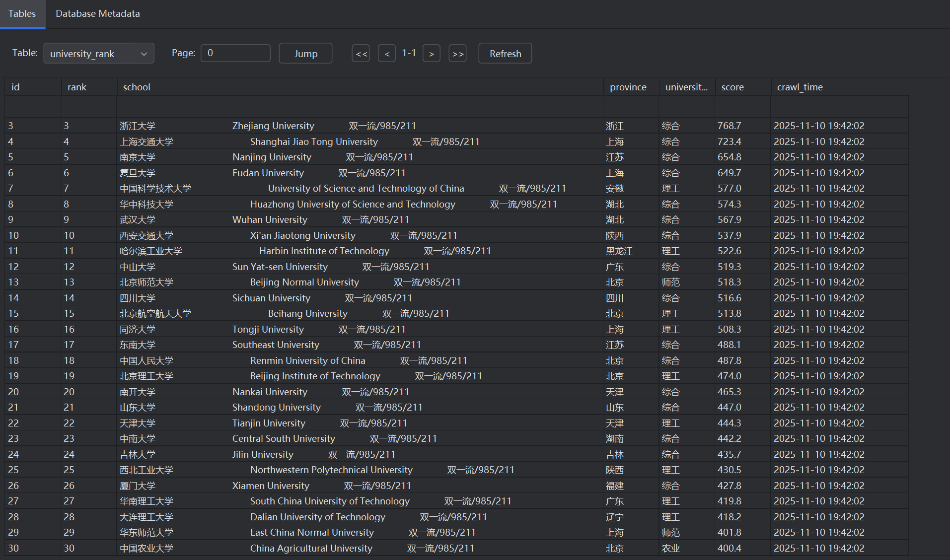Select the Sichuan University school cell
The image size is (950, 560).
(x=360, y=298)
